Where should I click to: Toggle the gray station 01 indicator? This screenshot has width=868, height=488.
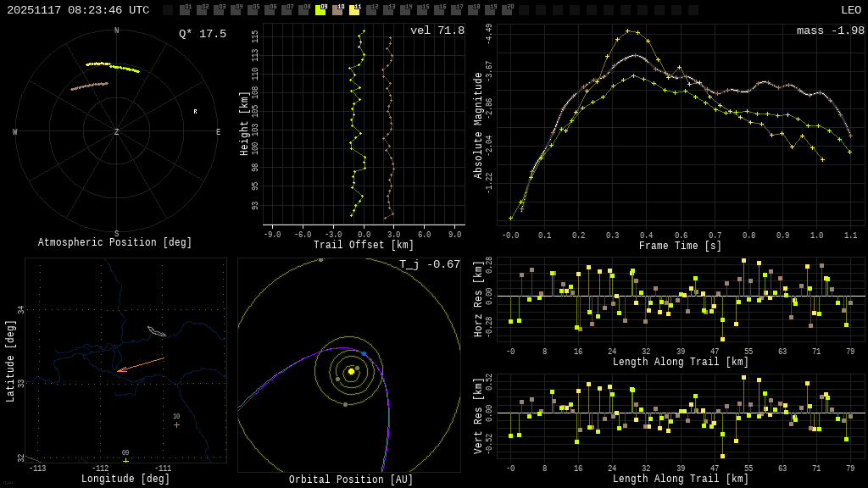pyautogui.click(x=185, y=10)
